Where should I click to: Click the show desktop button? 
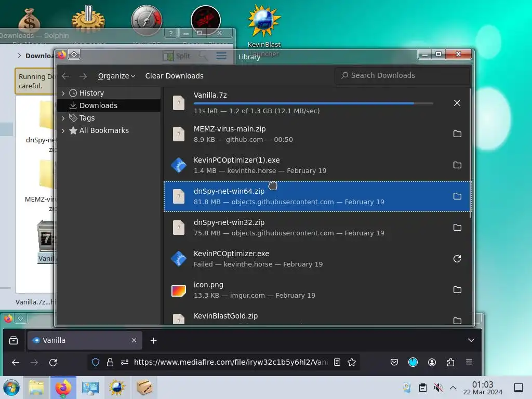coord(518,388)
